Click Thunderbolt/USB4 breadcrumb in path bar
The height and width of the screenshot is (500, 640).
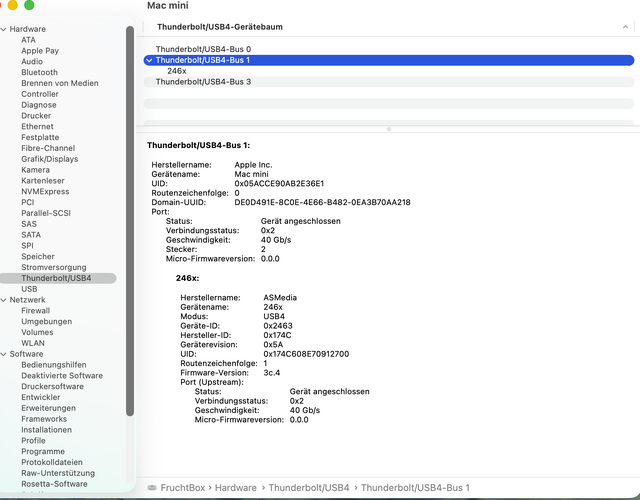309,488
